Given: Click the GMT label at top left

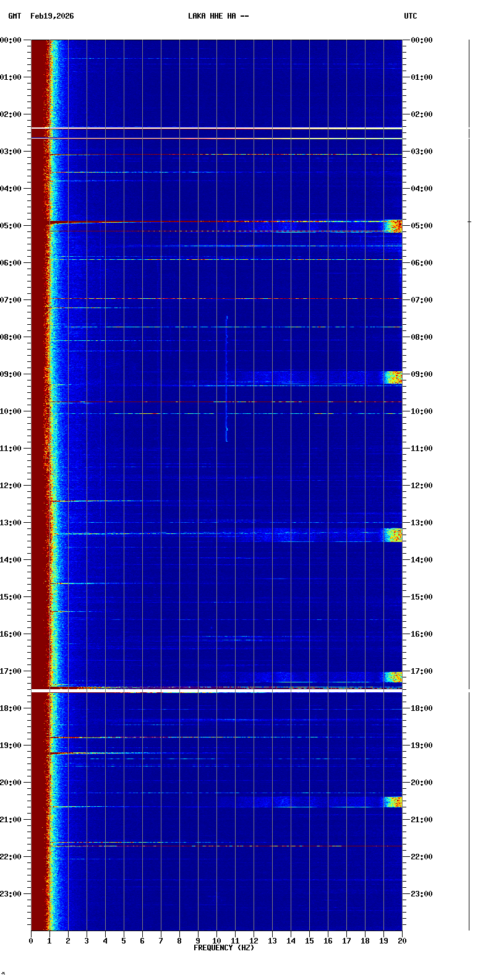Looking at the screenshot, I should (14, 16).
